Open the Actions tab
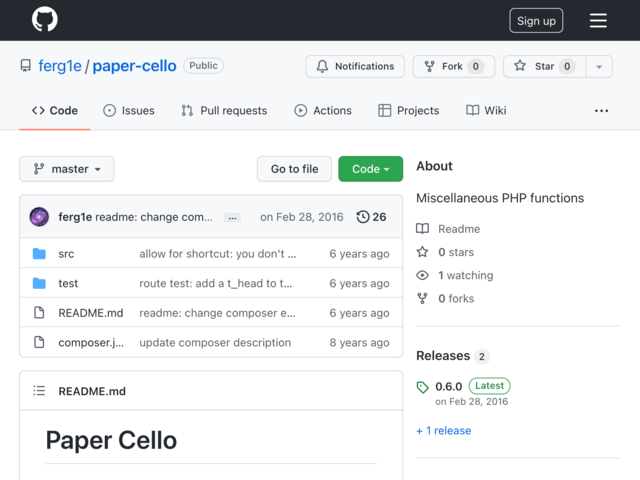The height and width of the screenshot is (480, 640). tap(323, 111)
